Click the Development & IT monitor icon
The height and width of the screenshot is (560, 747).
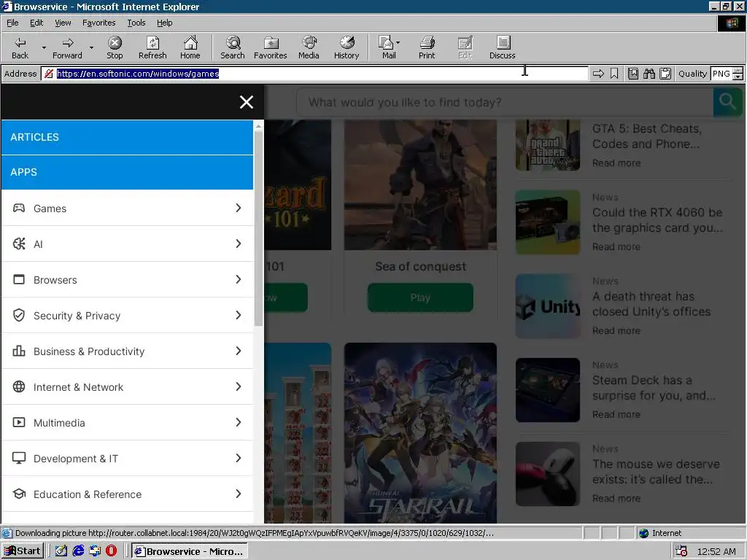[19, 458]
